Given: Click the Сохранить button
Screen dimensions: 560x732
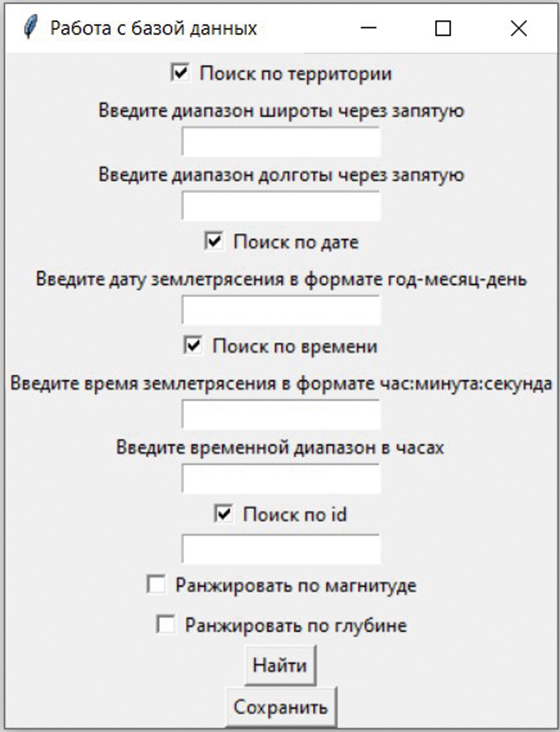Looking at the screenshot, I should [281, 707].
